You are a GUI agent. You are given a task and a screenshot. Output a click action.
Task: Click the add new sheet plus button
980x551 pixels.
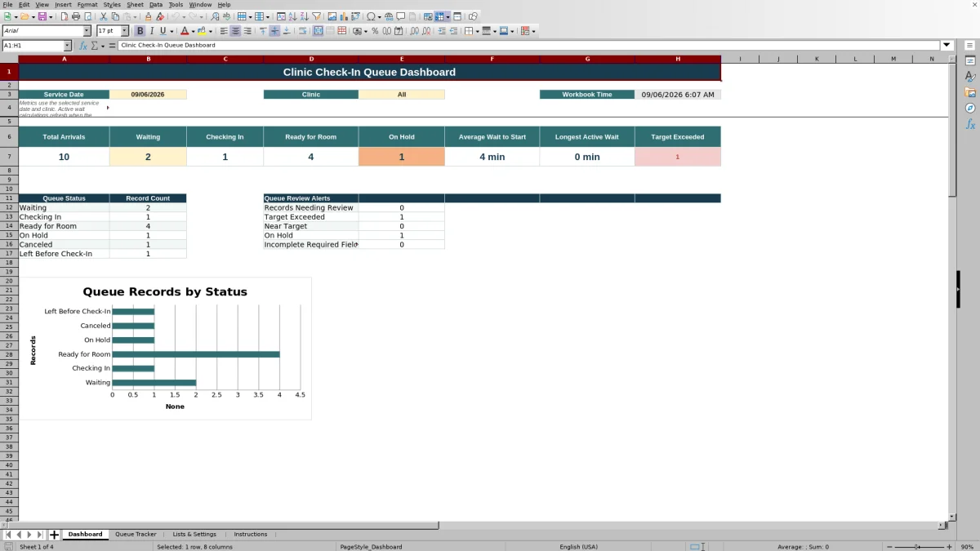pyautogui.click(x=54, y=535)
